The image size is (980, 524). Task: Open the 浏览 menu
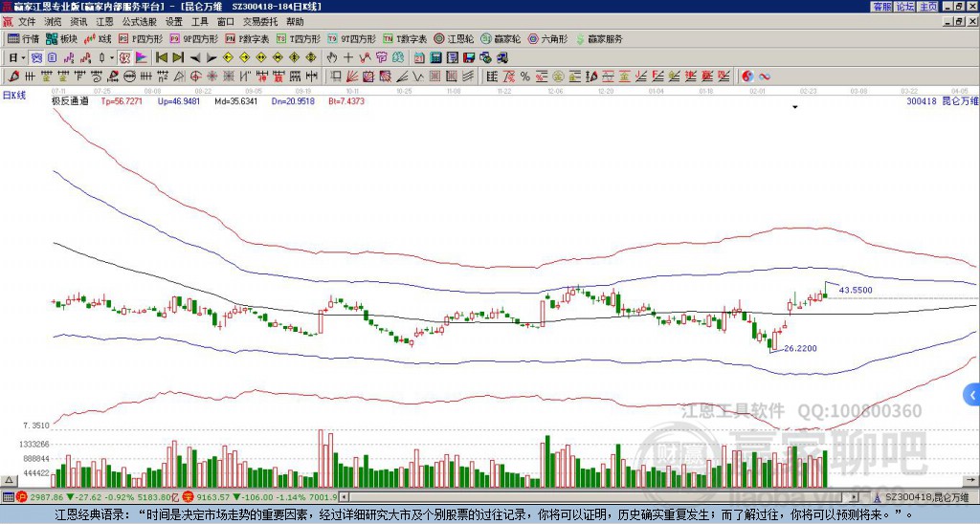pyautogui.click(x=54, y=22)
